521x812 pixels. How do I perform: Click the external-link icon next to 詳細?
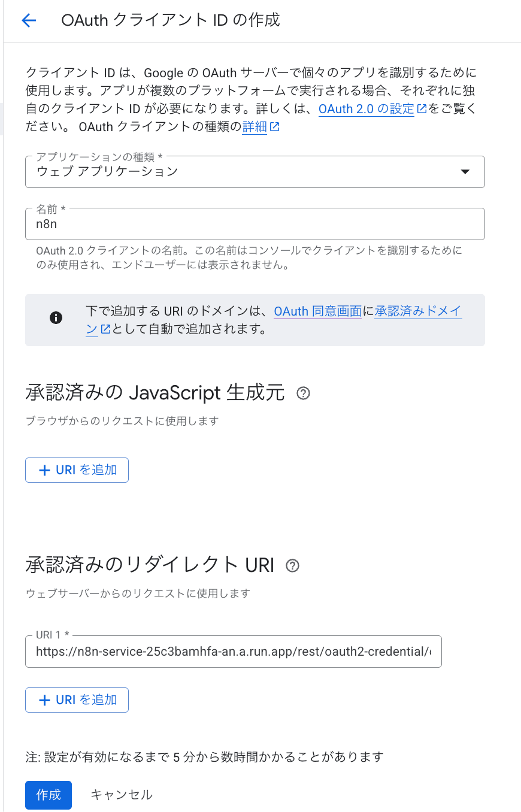click(274, 127)
